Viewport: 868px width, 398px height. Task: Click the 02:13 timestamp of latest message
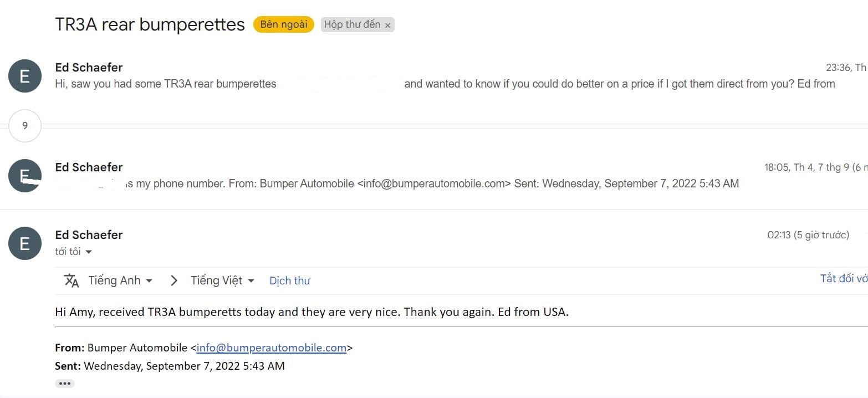[x=808, y=235]
